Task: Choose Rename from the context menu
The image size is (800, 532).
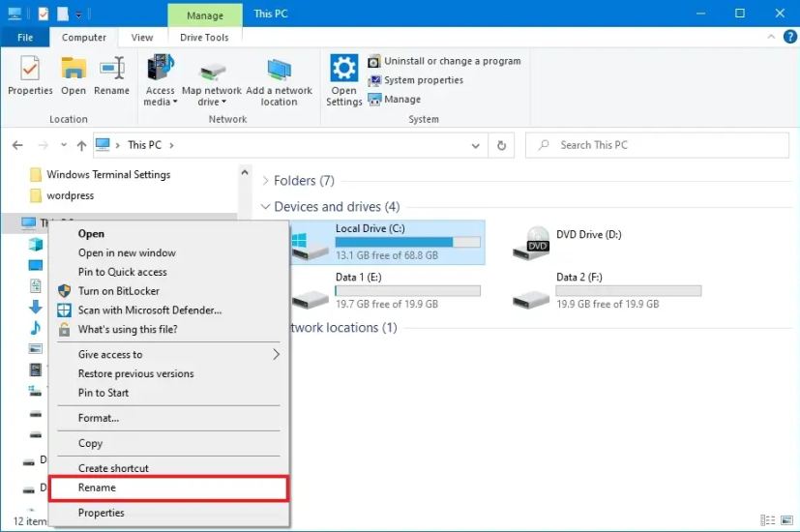Action: point(97,488)
